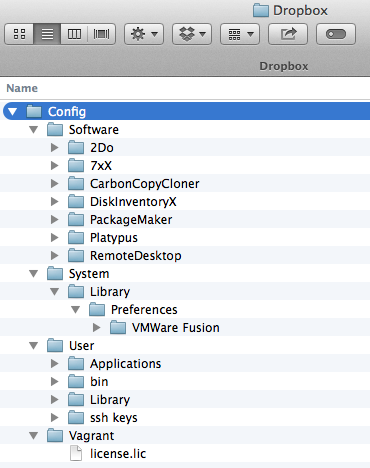
Task: Select the Applications folder icon
Action: [x=76, y=363]
